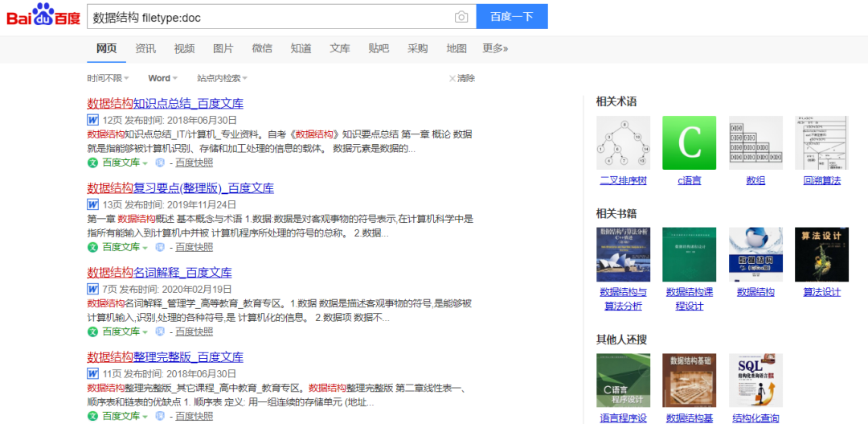Switch to the 地图 tab
868x424 pixels.
457,49
